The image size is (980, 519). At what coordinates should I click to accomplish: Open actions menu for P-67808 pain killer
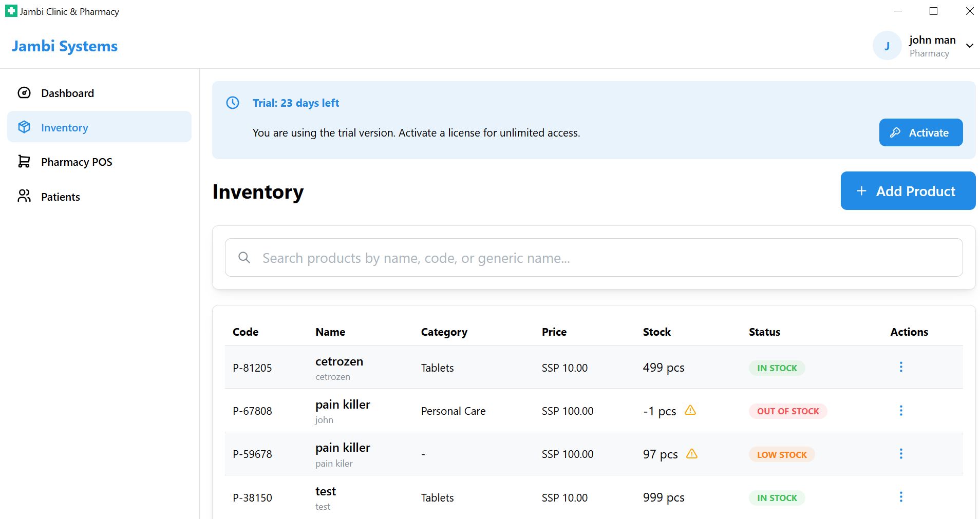901,411
